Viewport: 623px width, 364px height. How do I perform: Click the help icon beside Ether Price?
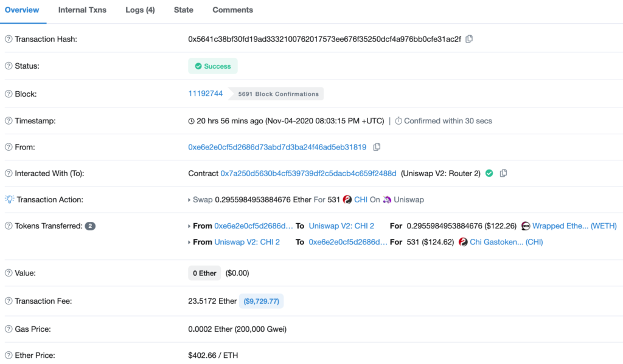coord(9,355)
